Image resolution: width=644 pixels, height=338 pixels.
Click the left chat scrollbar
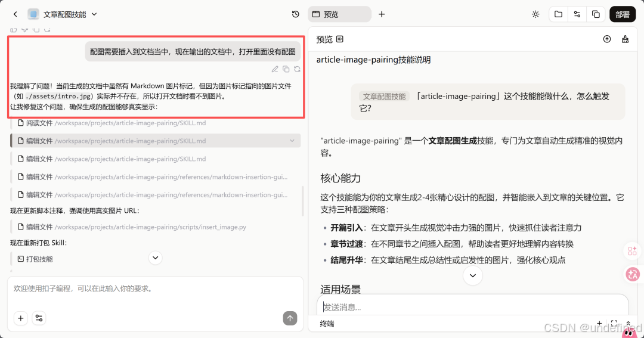click(303, 201)
